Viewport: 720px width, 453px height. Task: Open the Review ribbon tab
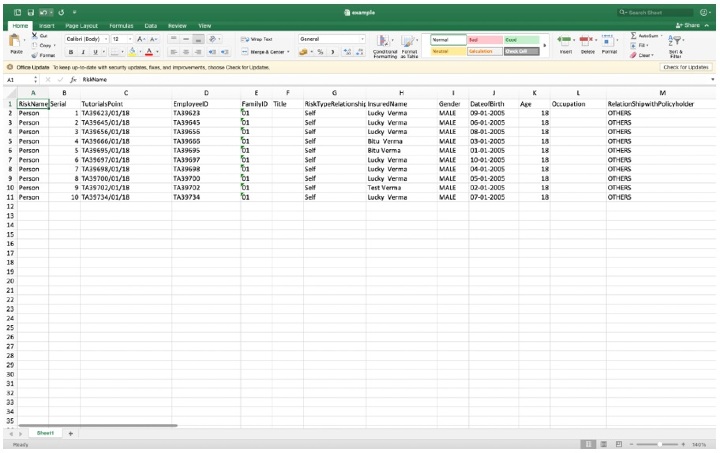click(x=177, y=26)
